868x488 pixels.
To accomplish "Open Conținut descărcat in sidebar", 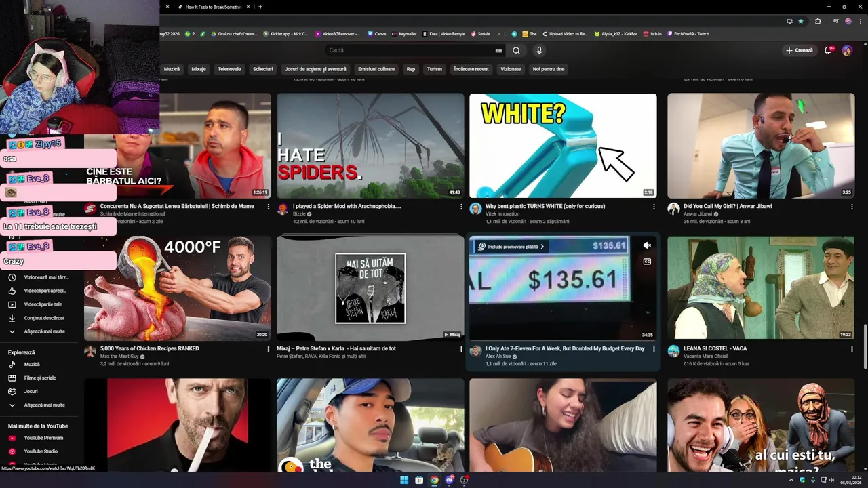I will [x=39, y=318].
